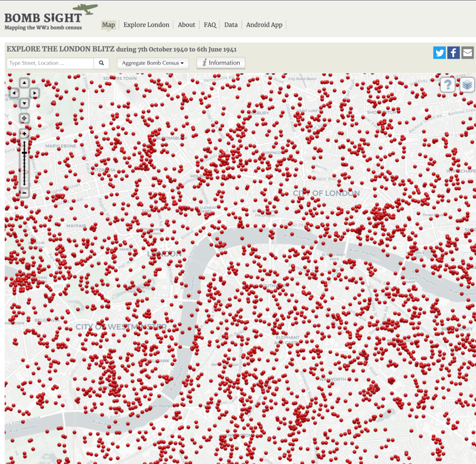Open the map help question mark

coord(447,85)
